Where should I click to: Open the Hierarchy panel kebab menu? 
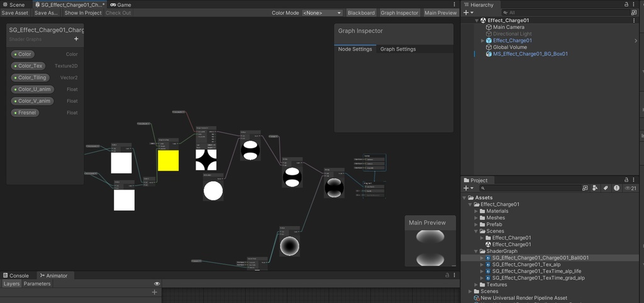(x=635, y=4)
